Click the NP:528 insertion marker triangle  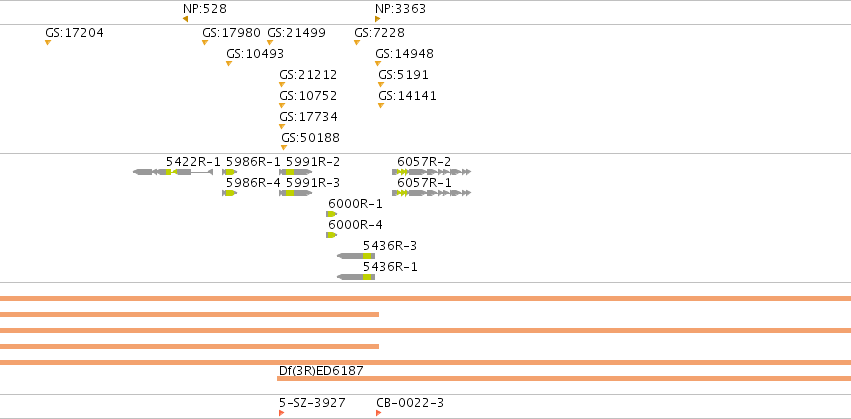coord(186,19)
